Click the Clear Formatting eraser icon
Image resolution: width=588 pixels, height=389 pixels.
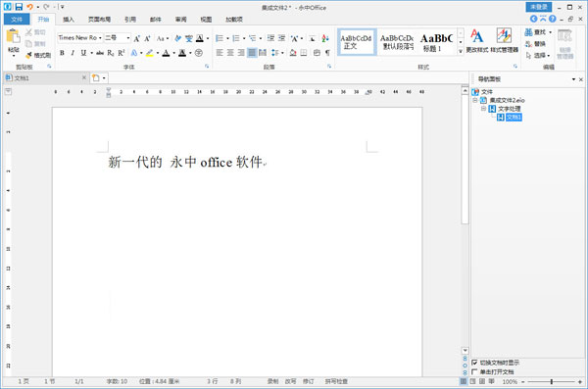[x=178, y=38]
